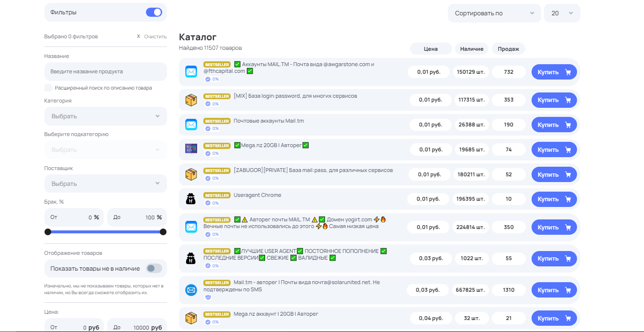Click the 0% badge under [MIX] База login:password

[212, 104]
